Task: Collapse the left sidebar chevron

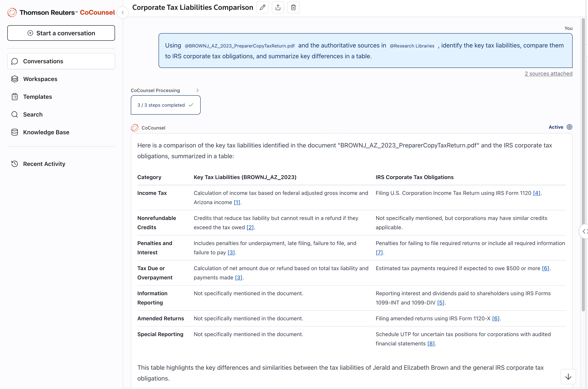Action: pos(122,13)
